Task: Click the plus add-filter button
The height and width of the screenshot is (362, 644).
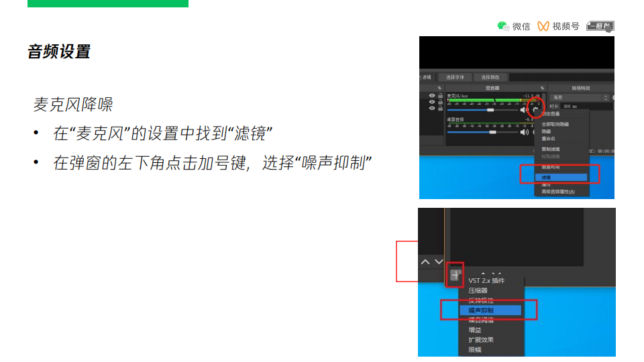Action: tap(455, 275)
